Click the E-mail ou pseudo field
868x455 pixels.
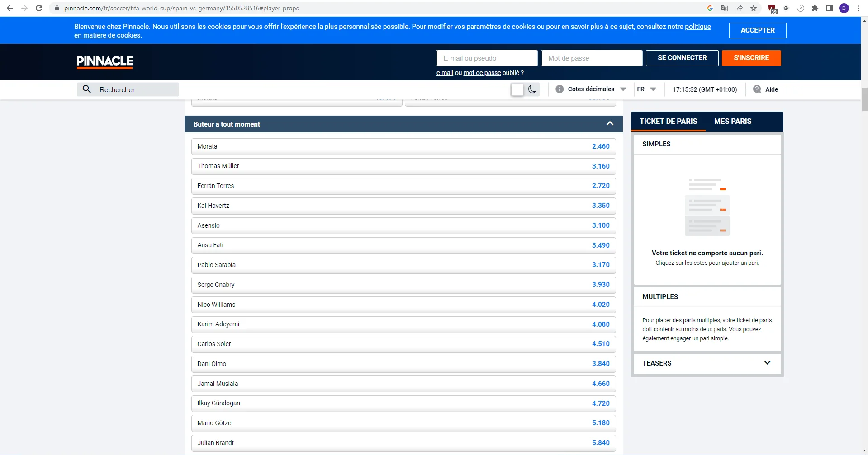pos(487,58)
